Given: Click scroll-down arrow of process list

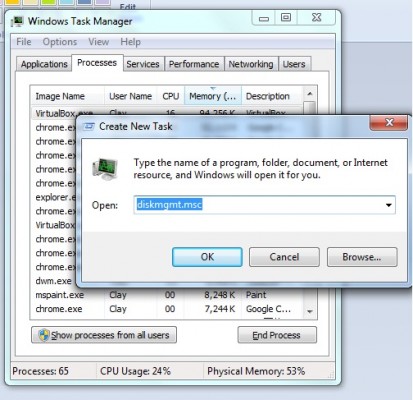Looking at the screenshot, I should click(x=310, y=311).
